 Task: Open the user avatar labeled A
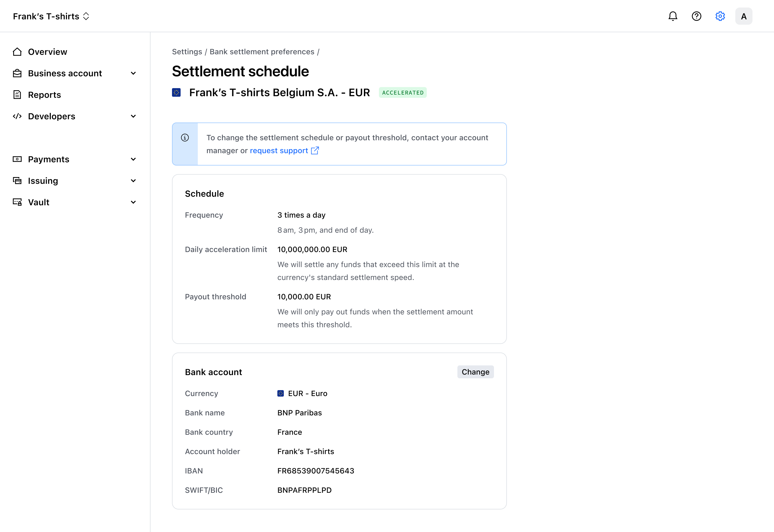pyautogui.click(x=744, y=16)
